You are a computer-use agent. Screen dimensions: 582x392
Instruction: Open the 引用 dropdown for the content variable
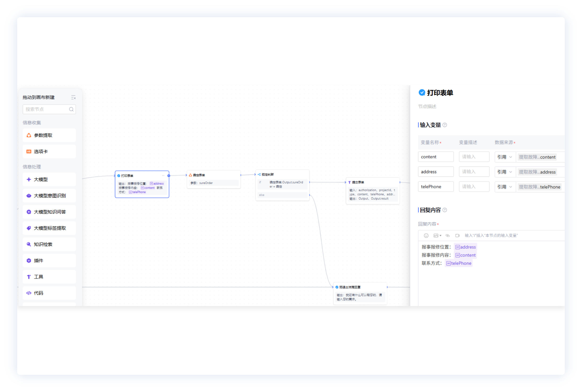[x=505, y=157]
